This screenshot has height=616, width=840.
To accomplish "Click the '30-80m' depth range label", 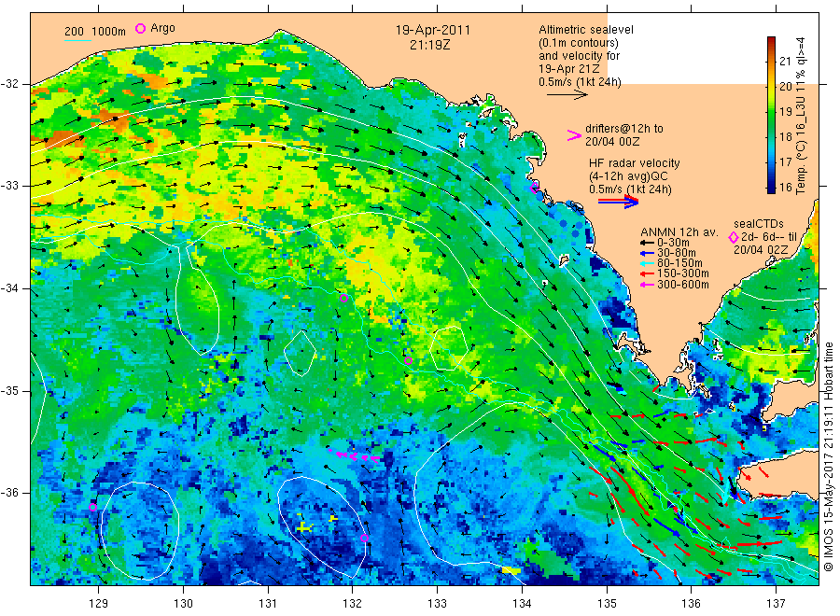I will point(676,253).
